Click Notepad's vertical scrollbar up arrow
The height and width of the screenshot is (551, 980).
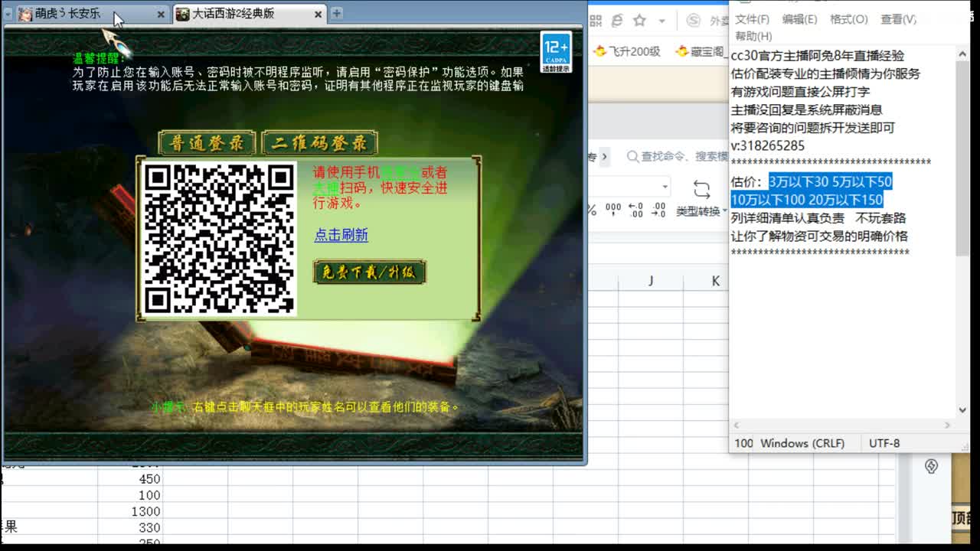tap(962, 54)
